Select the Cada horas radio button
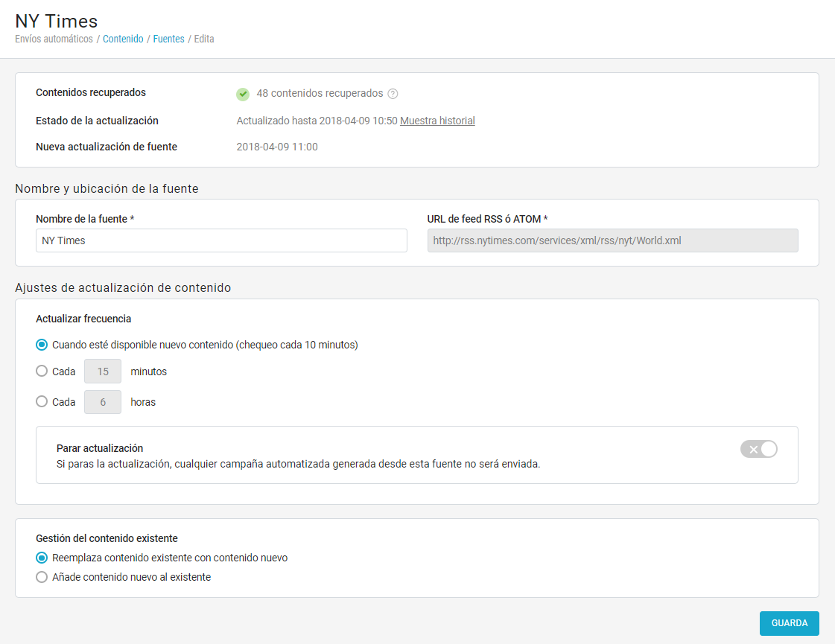The image size is (835, 644). click(x=42, y=401)
